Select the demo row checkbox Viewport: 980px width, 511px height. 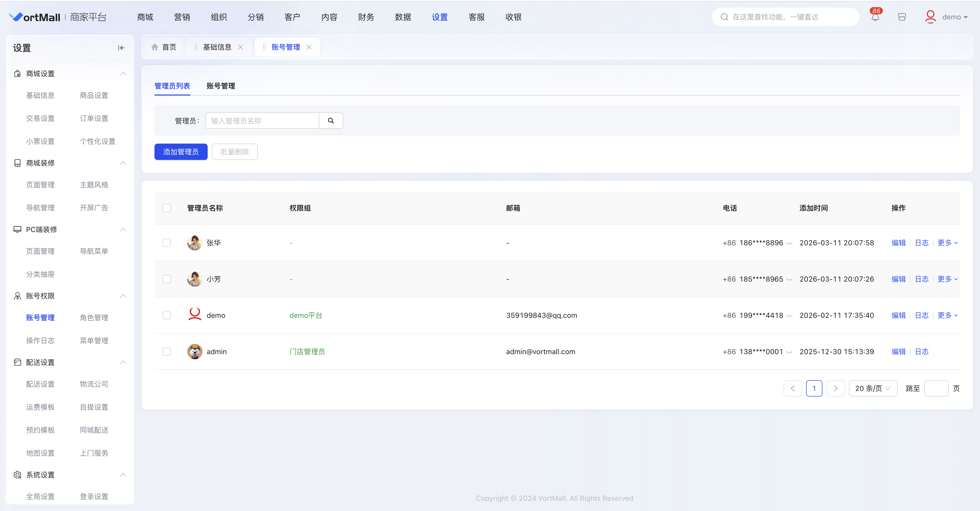pyautogui.click(x=167, y=315)
